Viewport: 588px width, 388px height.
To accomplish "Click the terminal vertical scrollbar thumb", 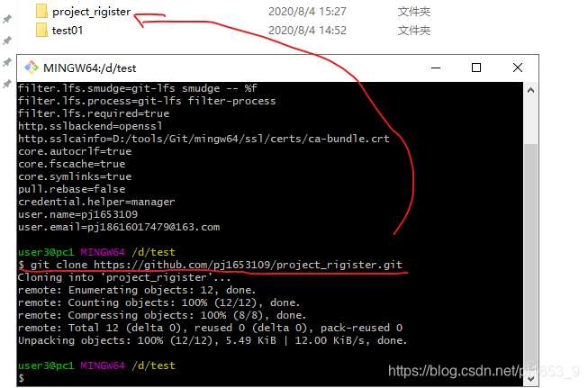I will (530, 257).
